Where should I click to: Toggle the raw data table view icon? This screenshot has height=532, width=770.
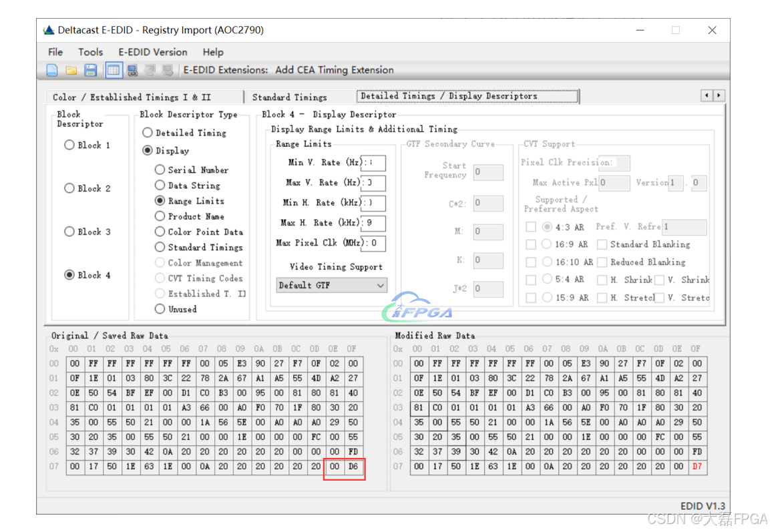click(114, 70)
